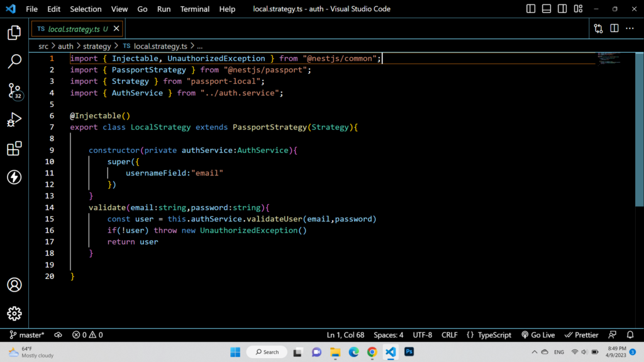The width and height of the screenshot is (644, 362).
Task: Close the local.strategy.ts tab
Action: coord(116,28)
